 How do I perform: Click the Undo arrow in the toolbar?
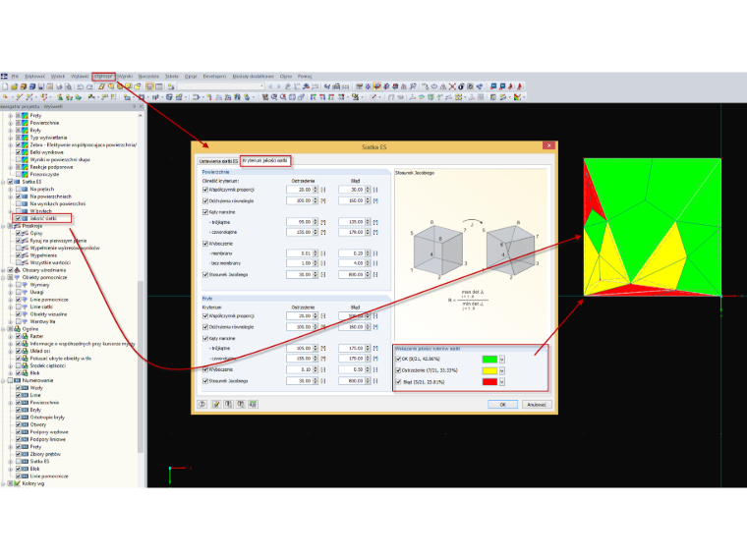(80, 86)
